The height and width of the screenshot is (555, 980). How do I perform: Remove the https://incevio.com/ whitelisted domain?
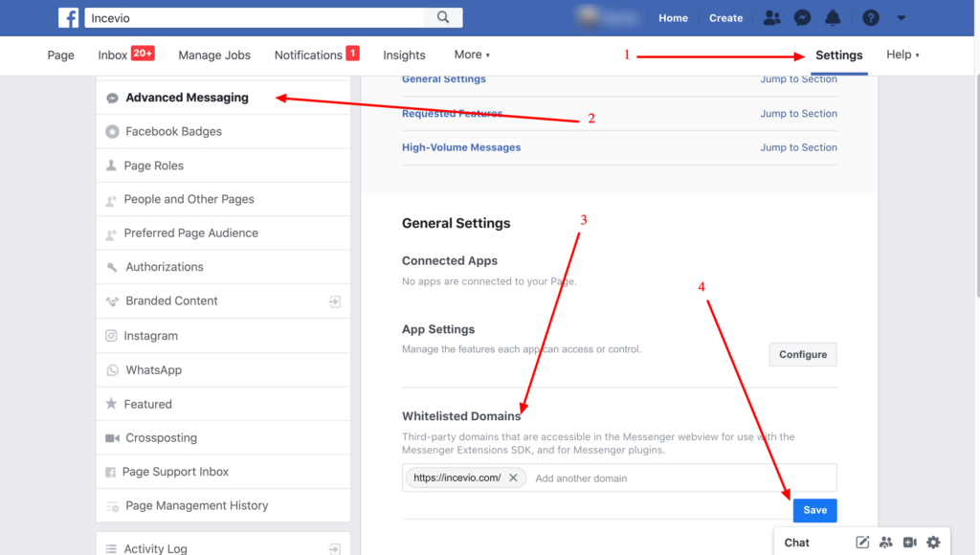click(513, 477)
